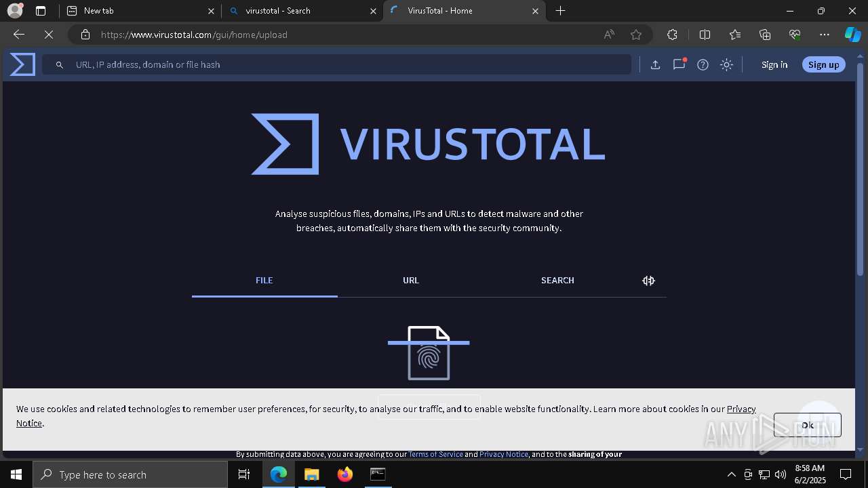This screenshot has height=488, width=868.
Task: Click the search magnifier in VirusTotal search bar
Action: click(60, 64)
